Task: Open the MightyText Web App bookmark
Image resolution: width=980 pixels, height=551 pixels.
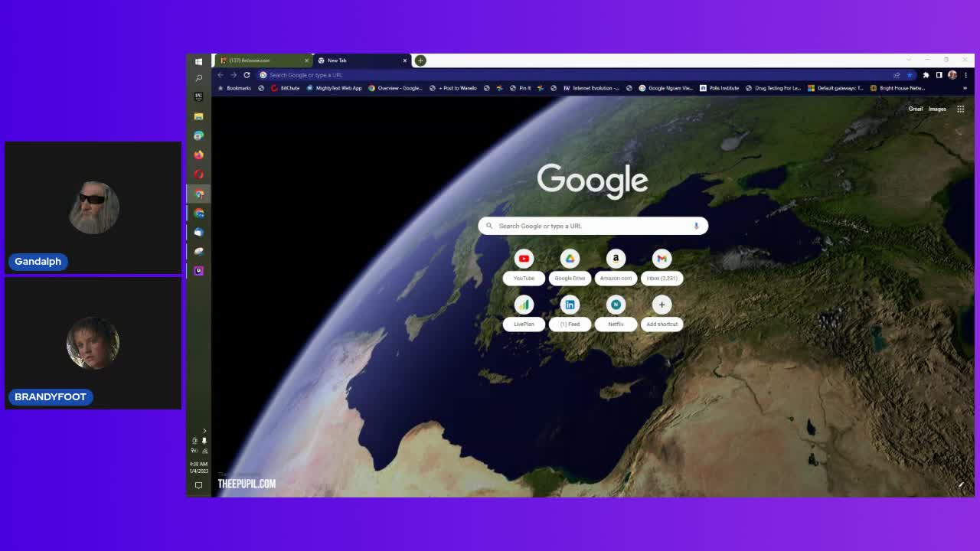Action: [334, 88]
